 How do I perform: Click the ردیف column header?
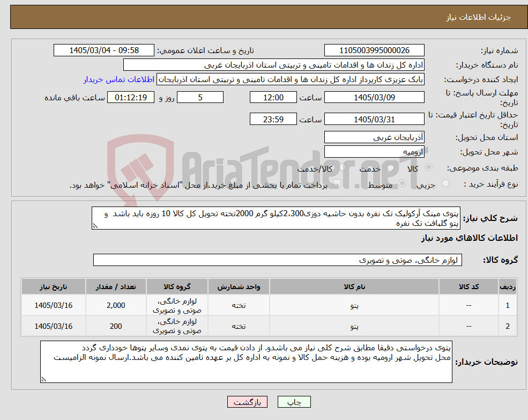pyautogui.click(x=508, y=286)
